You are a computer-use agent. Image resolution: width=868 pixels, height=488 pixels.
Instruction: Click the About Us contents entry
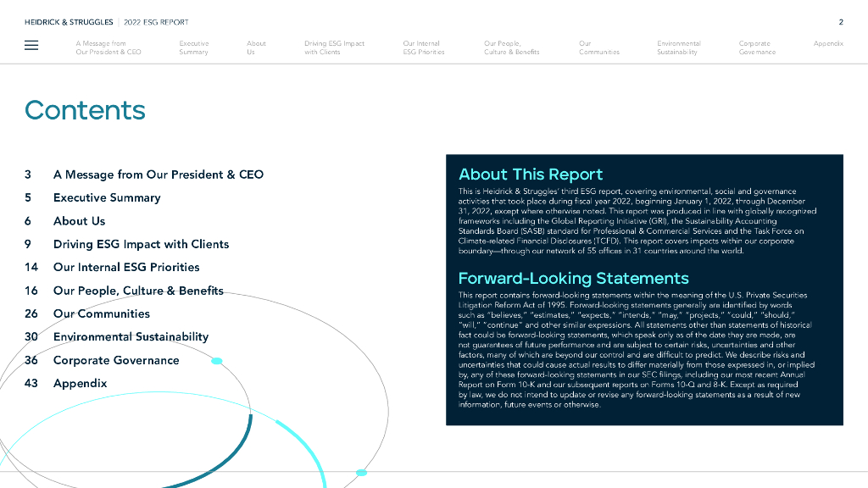point(79,221)
